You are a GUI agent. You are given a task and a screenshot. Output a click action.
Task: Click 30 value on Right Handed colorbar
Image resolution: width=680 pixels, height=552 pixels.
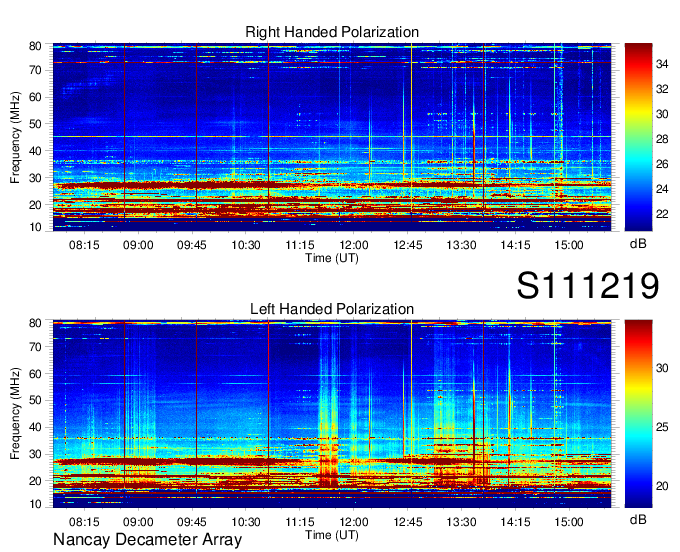coord(662,114)
